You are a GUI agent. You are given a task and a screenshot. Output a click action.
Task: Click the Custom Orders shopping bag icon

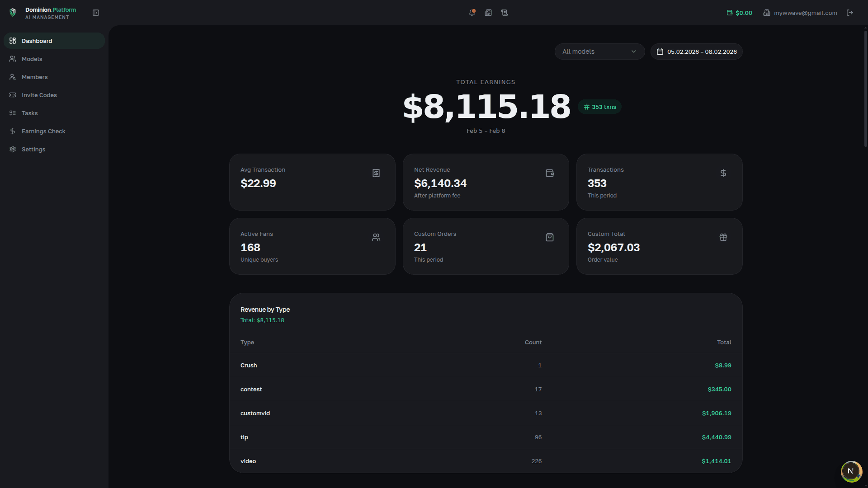[549, 237]
